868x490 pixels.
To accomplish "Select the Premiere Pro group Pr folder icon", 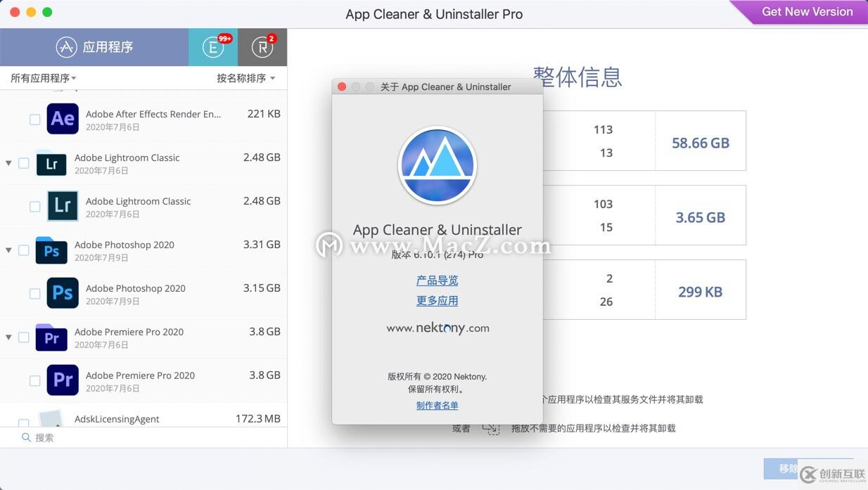I will 51,337.
